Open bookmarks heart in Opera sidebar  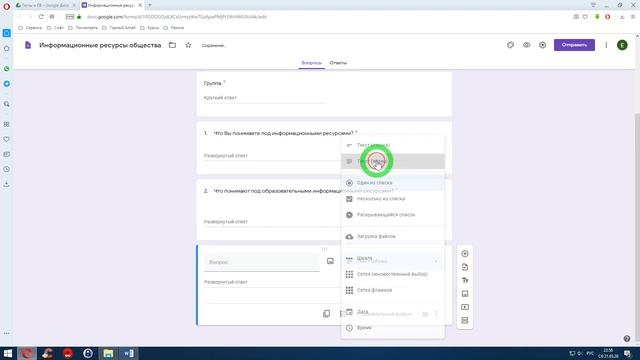7,139
